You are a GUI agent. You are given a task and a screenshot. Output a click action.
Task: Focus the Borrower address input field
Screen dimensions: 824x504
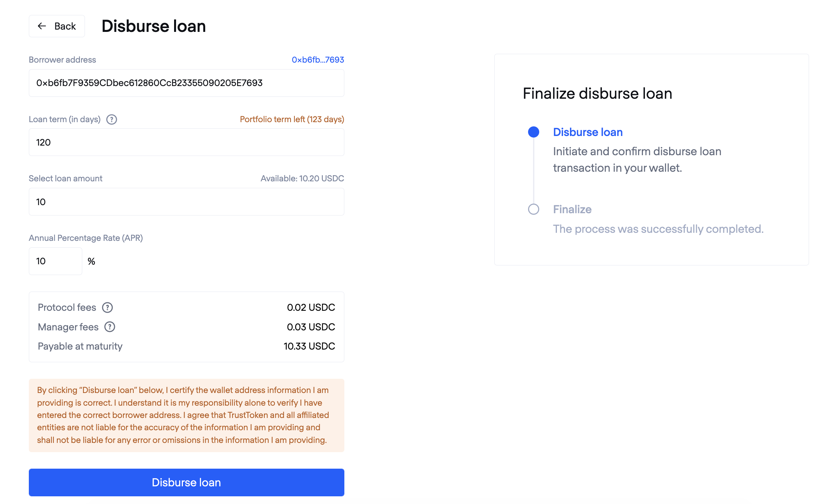coord(186,83)
